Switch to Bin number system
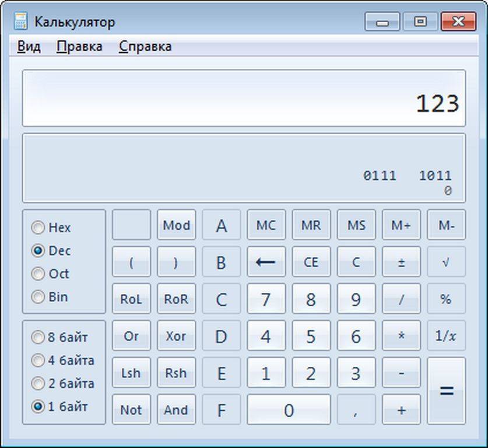The image size is (488, 448). 38,297
